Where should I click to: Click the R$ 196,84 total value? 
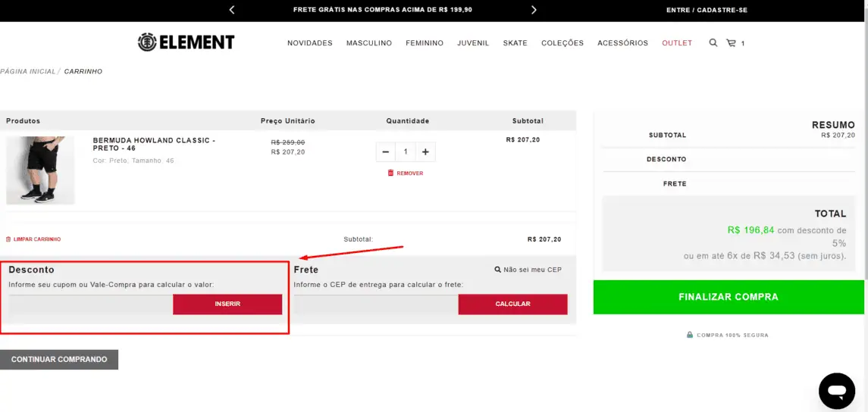pyautogui.click(x=750, y=230)
